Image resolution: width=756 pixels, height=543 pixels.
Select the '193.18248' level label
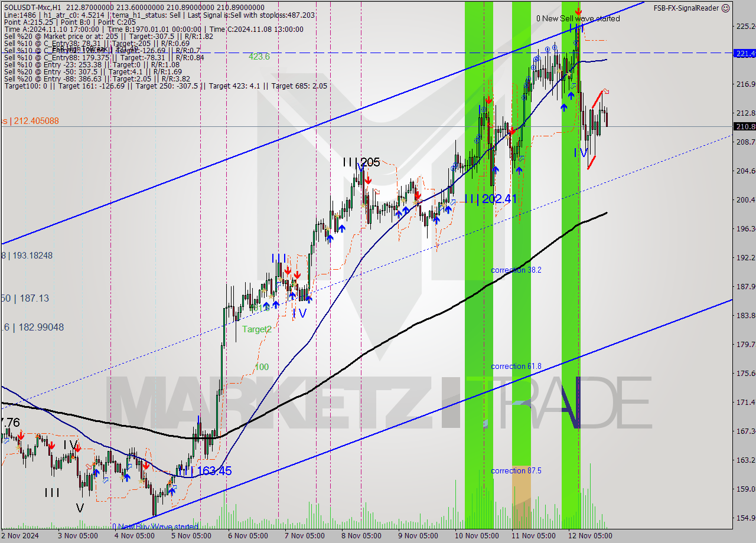click(31, 256)
